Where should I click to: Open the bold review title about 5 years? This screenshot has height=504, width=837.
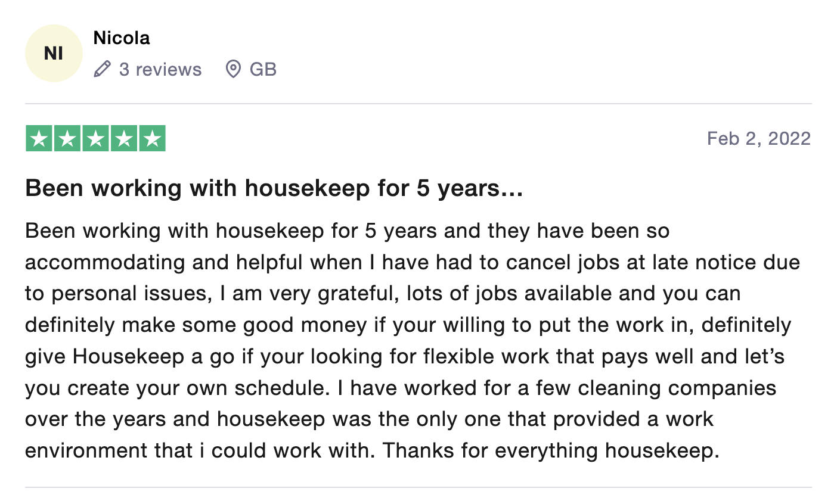[274, 188]
